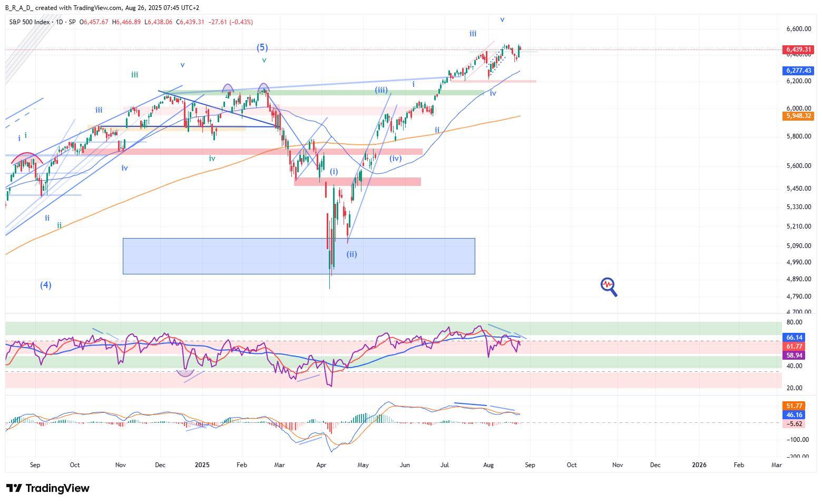The width and height of the screenshot is (822, 504).
Task: Click the magnifier pulse icon on chart
Action: (609, 287)
